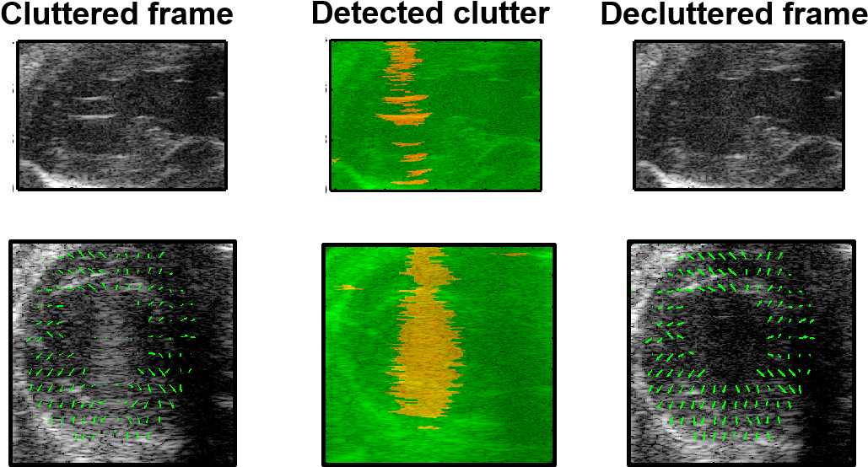Select the top-left grayscale ultrasound image
The height and width of the screenshot is (467, 868).
pos(122,115)
